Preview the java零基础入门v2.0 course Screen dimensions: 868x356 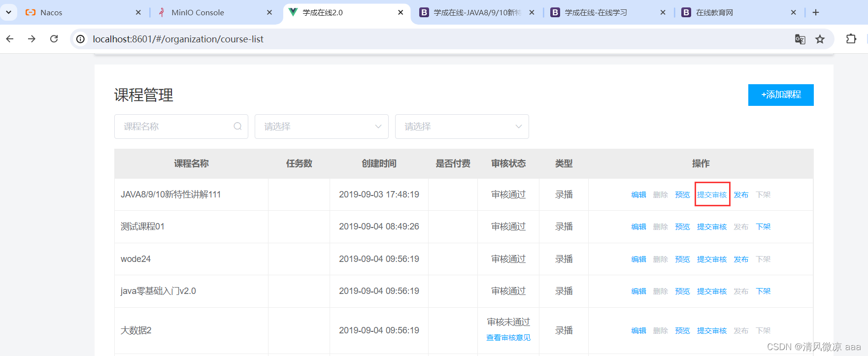pos(682,291)
